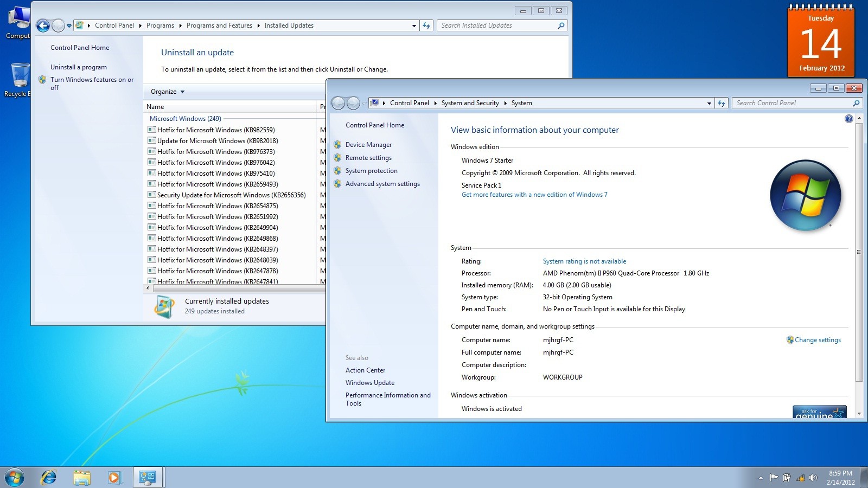Screen dimensions: 868x488
Task: Open Windows Update under See also
Action: pos(370,383)
